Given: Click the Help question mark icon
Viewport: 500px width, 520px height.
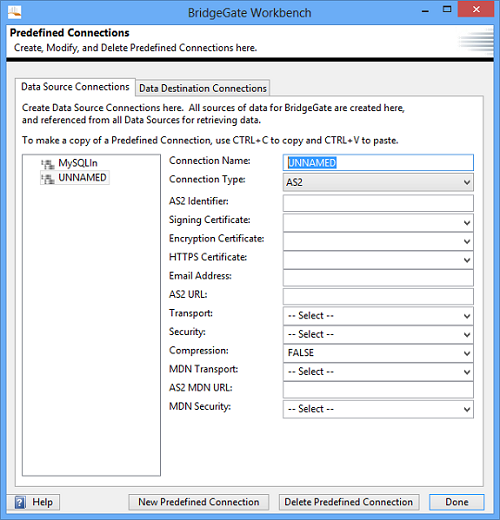Looking at the screenshot, I should point(20,502).
